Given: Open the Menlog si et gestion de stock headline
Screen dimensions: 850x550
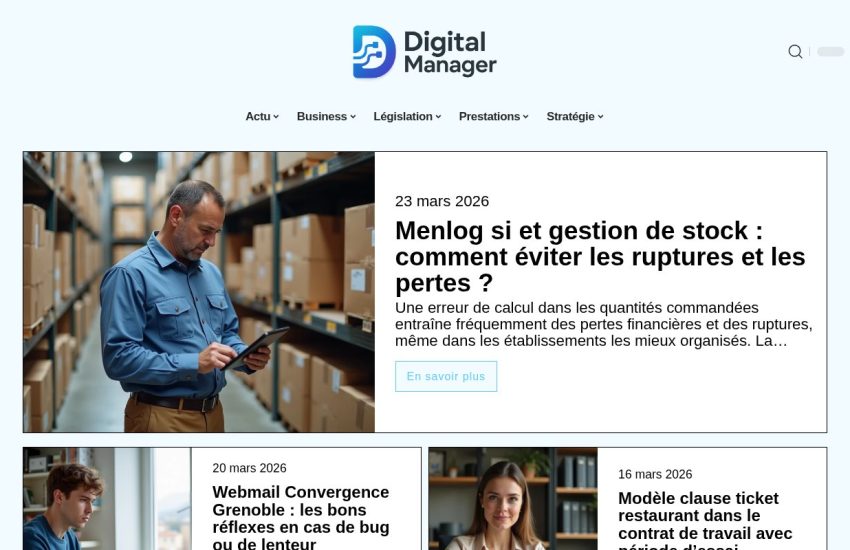Looking at the screenshot, I should 600,257.
